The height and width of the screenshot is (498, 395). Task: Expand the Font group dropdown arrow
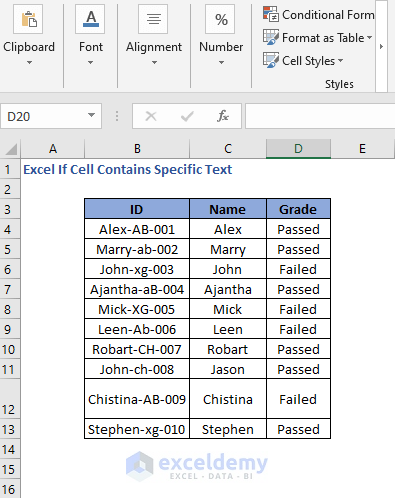tap(90, 62)
